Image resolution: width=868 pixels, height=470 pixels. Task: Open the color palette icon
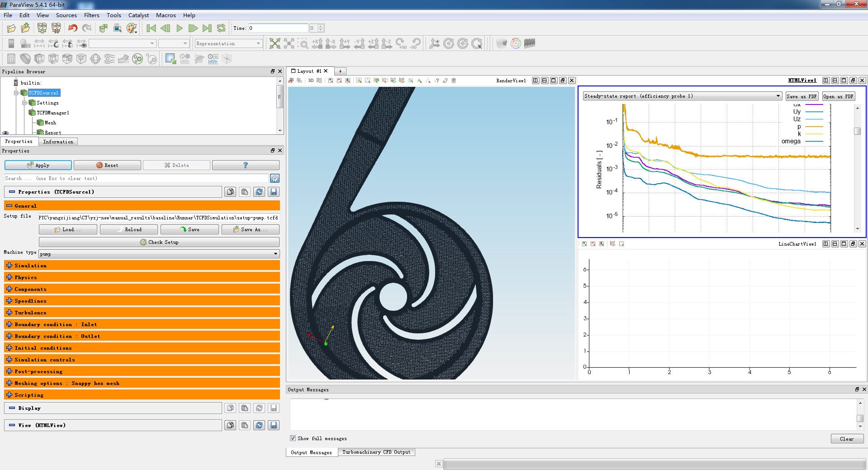132,28
